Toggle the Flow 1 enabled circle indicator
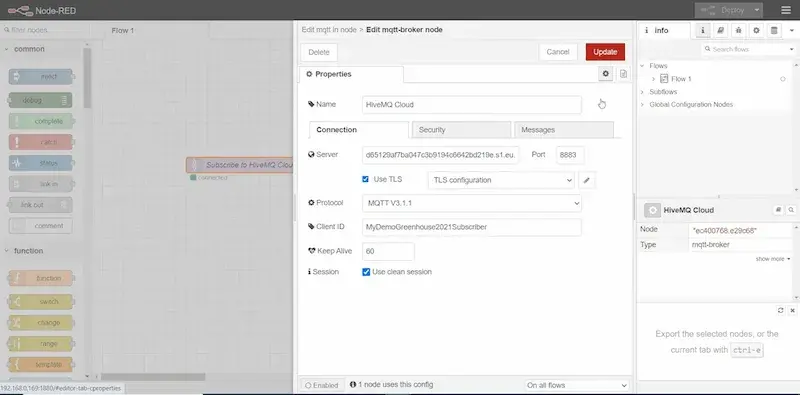The width and height of the screenshot is (800, 395). pos(783,79)
